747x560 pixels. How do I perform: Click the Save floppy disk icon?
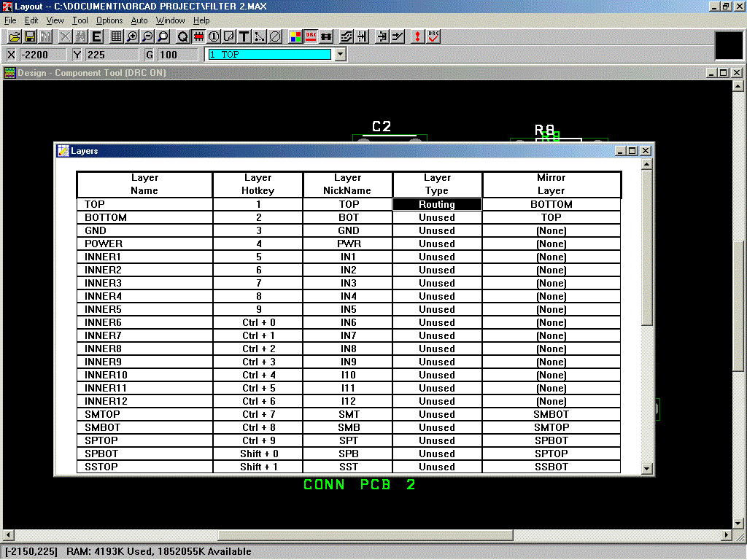(x=30, y=36)
